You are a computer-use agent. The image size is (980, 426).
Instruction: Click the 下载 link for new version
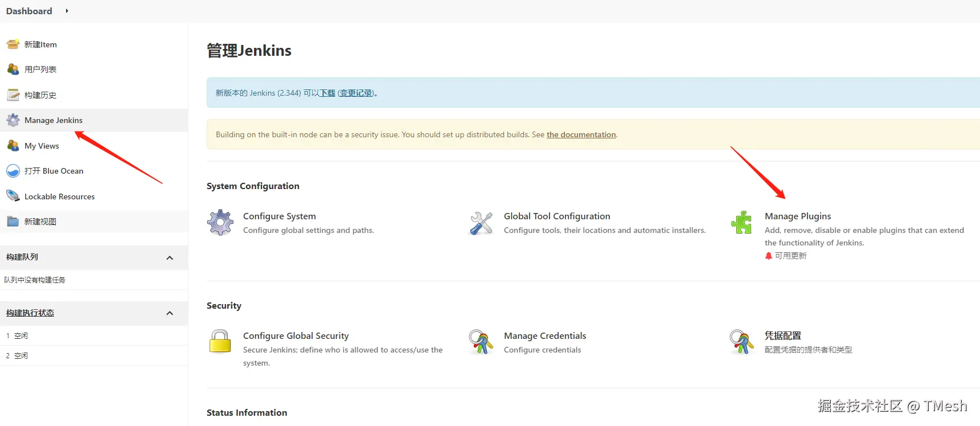pyautogui.click(x=327, y=93)
